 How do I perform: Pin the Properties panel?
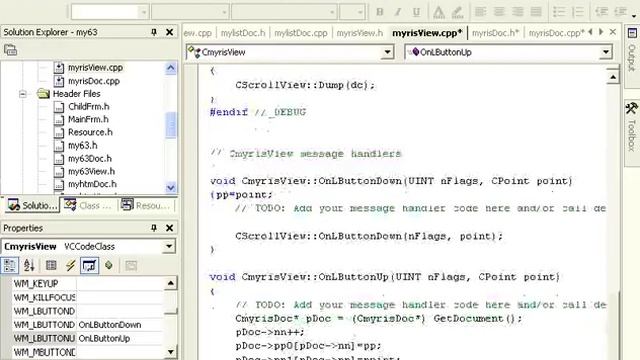[154, 228]
